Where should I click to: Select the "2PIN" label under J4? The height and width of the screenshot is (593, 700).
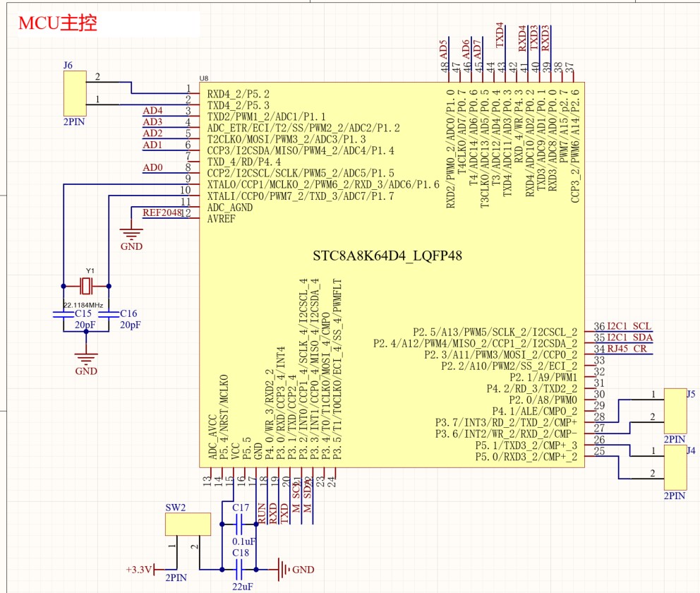[675, 496]
